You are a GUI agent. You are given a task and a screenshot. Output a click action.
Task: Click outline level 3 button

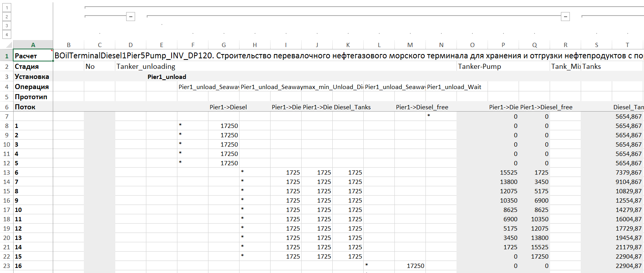7,26
